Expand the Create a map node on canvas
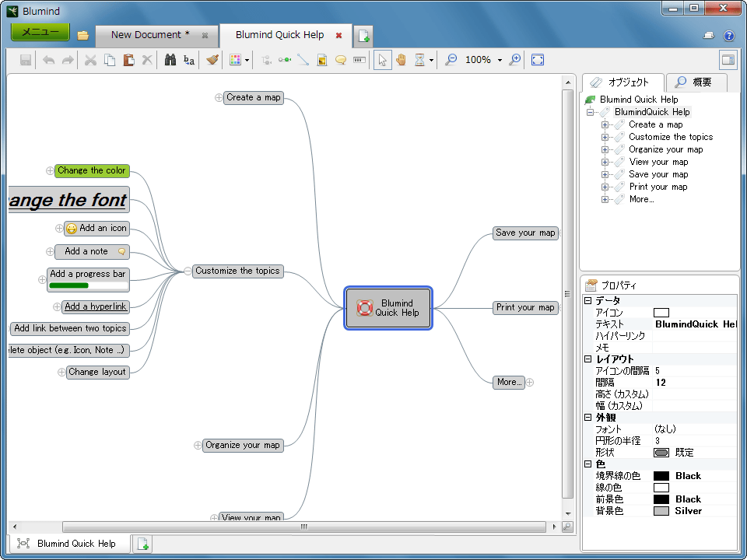 coord(219,98)
